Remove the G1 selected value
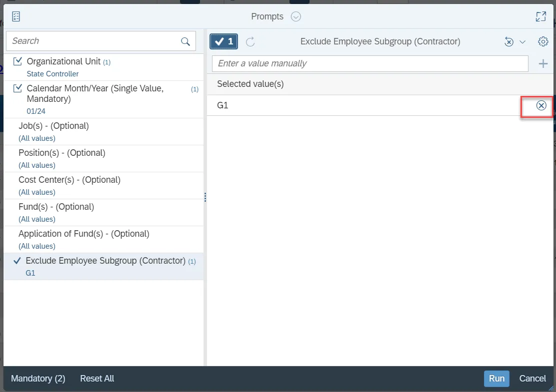 pyautogui.click(x=541, y=105)
